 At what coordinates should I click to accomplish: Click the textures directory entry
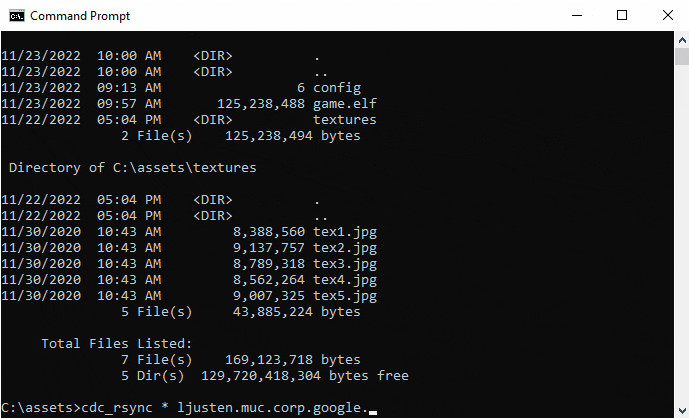tap(345, 120)
